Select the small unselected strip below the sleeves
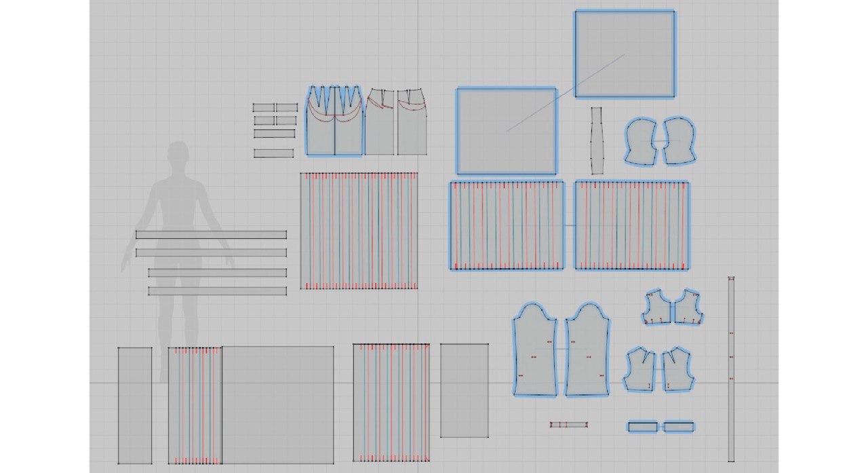Screen dimensions: 868x473 (x=569, y=425)
